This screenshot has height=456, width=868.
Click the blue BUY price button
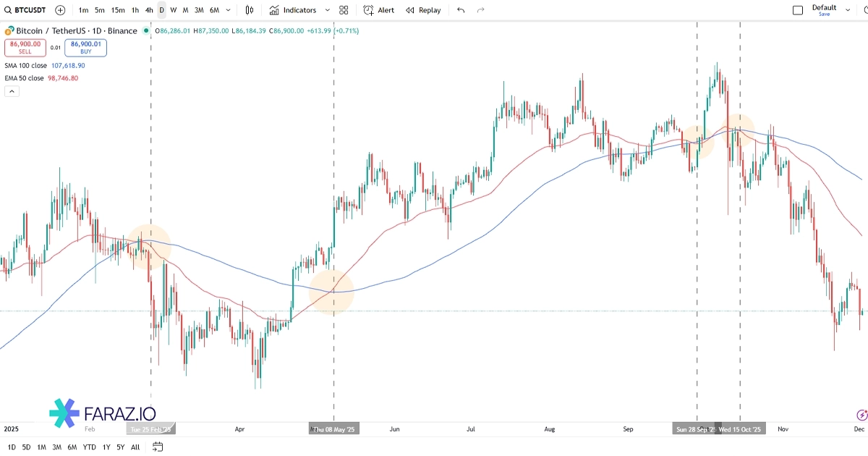(85, 47)
